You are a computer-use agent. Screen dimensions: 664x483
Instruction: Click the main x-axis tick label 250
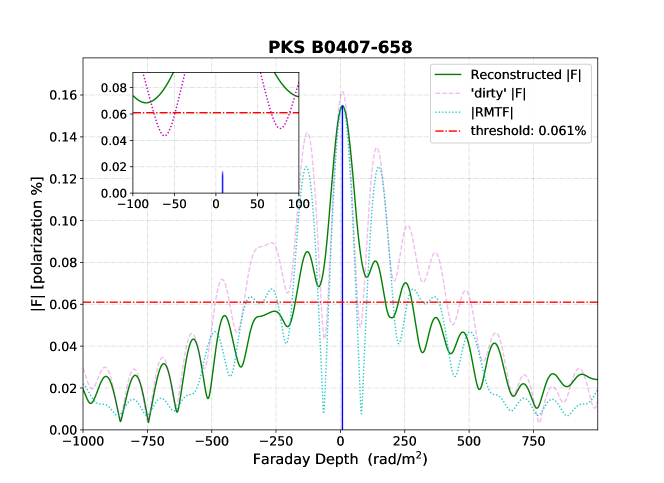tap(404, 442)
